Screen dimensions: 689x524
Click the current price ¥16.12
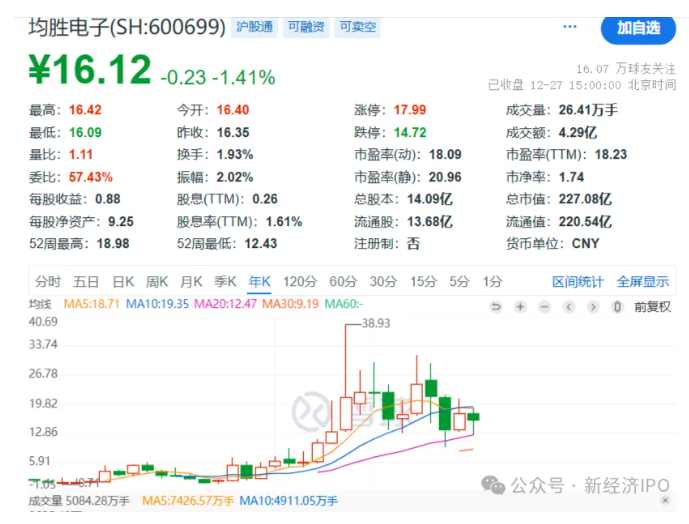coord(90,69)
